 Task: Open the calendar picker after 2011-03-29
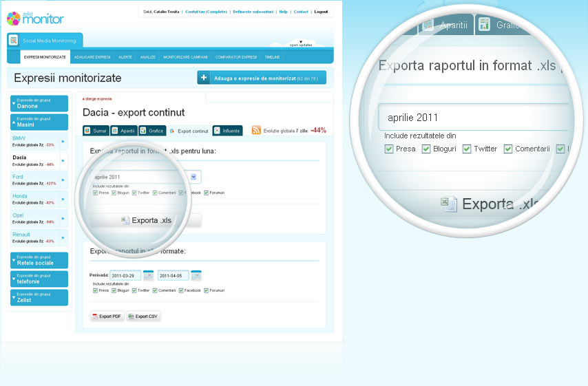point(149,275)
